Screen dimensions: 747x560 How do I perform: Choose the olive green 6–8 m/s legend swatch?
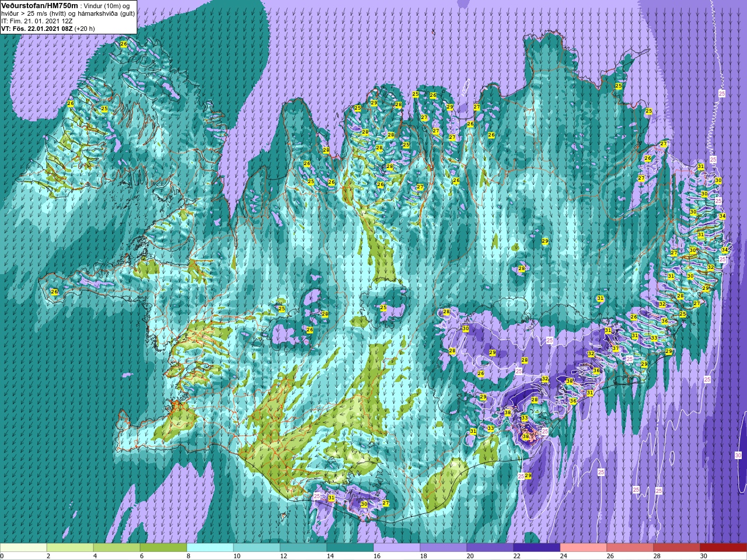coord(163,548)
